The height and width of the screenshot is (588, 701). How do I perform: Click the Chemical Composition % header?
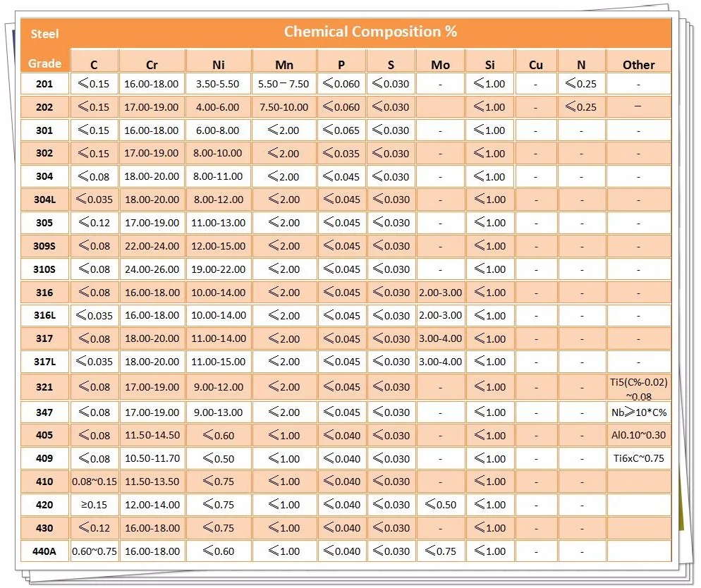370,32
